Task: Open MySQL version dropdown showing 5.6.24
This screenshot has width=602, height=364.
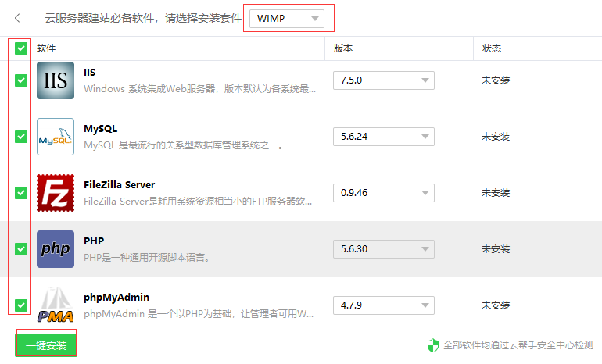Action: pos(384,137)
